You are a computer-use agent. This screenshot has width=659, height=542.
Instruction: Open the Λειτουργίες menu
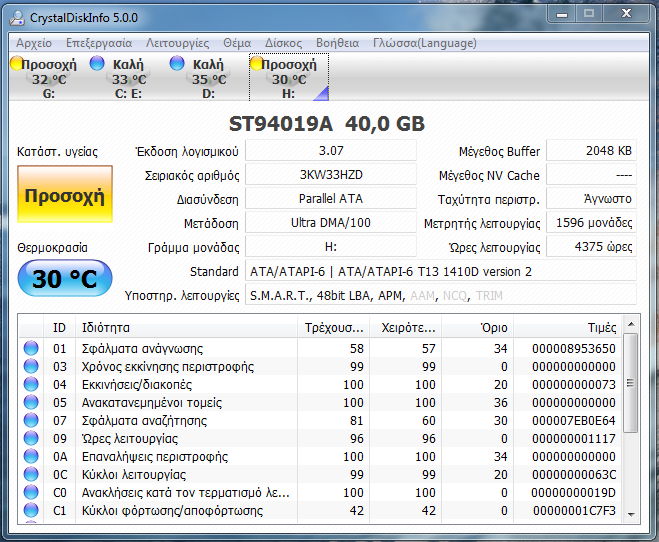(x=177, y=43)
